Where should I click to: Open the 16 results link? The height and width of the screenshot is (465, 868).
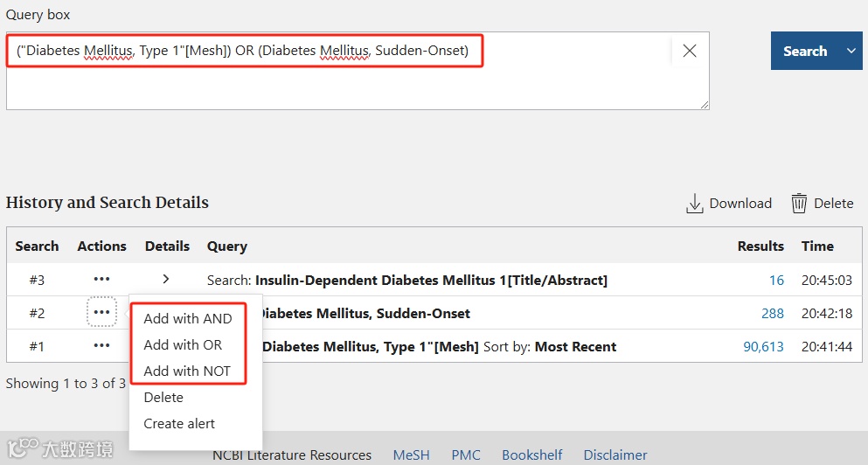coord(776,281)
